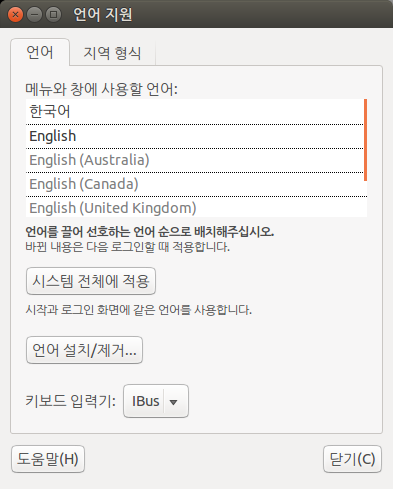The image size is (393, 489).
Task: Open the 지역 형식 tab
Action: [112, 53]
